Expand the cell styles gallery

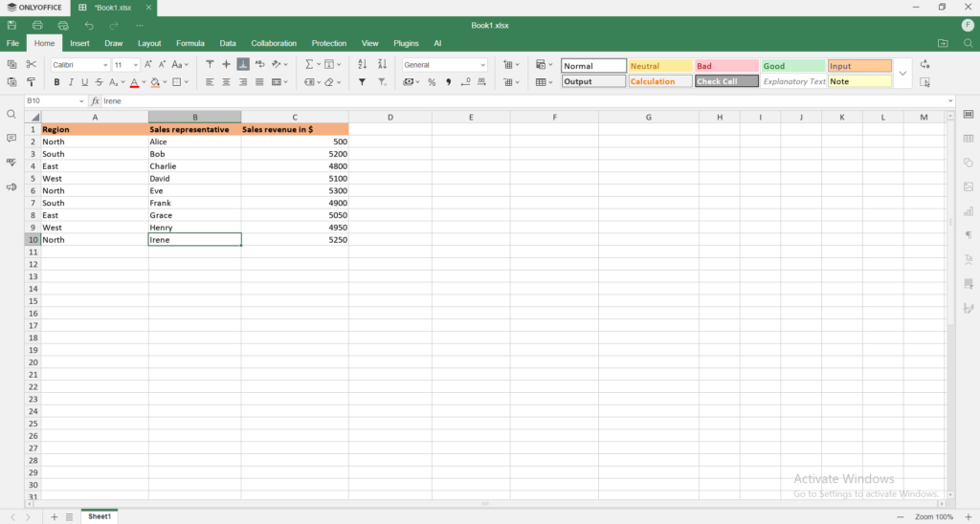point(902,73)
